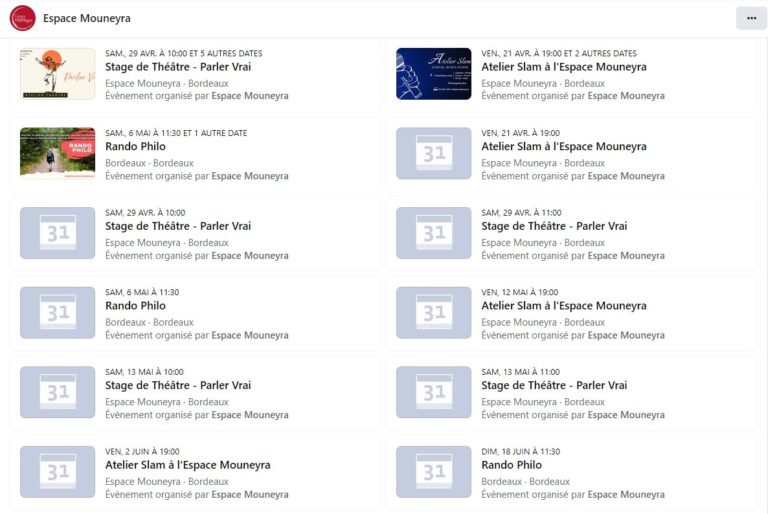Click 'Espace Mouneyra · Bordeaux' under 2 juin Atelier Slam
This screenshot has height=514, width=768.
(x=167, y=482)
